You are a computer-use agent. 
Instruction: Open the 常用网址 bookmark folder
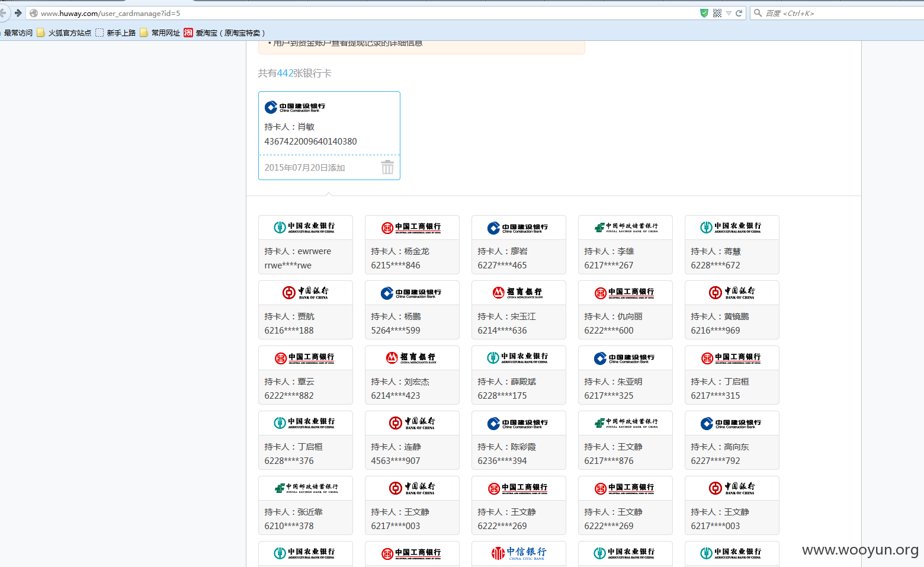[160, 33]
